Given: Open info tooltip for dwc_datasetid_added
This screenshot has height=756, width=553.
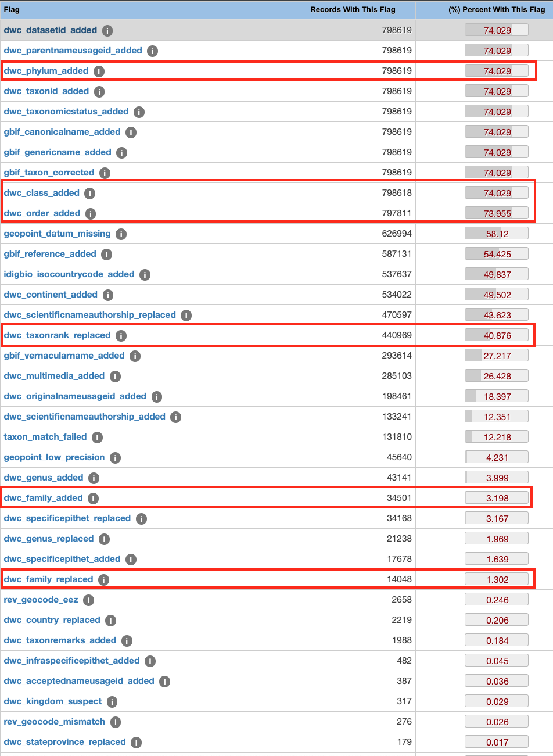Looking at the screenshot, I should point(107,30).
